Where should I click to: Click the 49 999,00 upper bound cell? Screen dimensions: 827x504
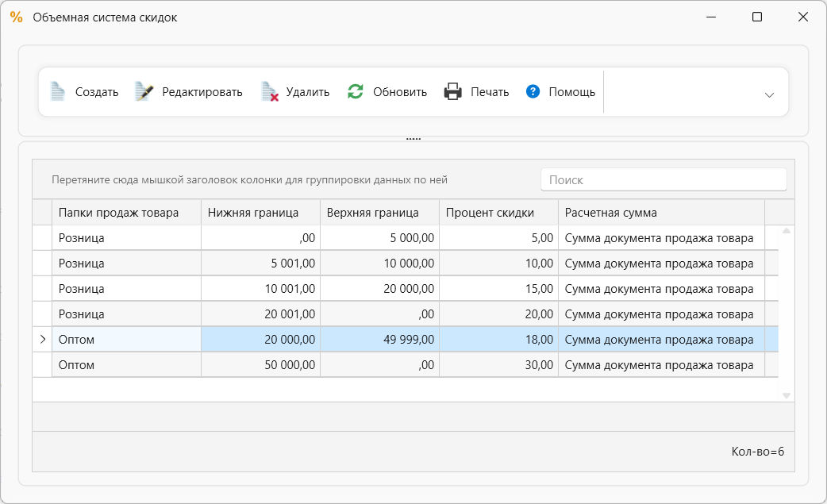click(x=379, y=340)
